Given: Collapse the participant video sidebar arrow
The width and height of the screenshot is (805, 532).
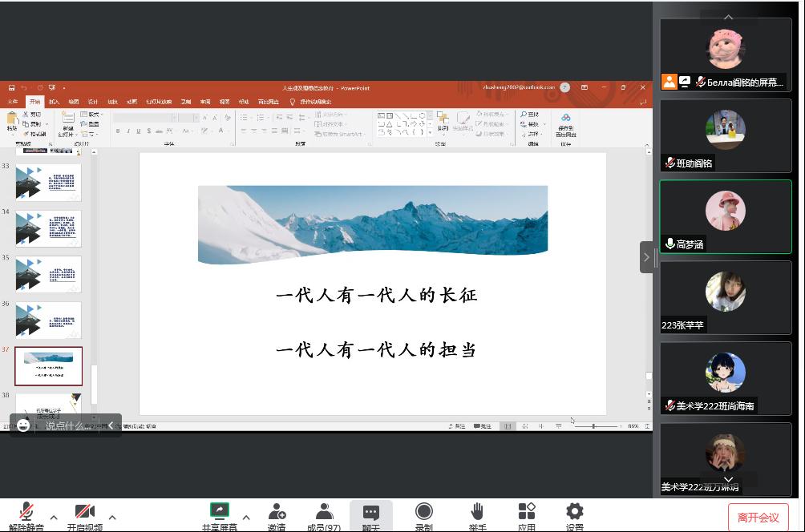Looking at the screenshot, I should point(646,257).
